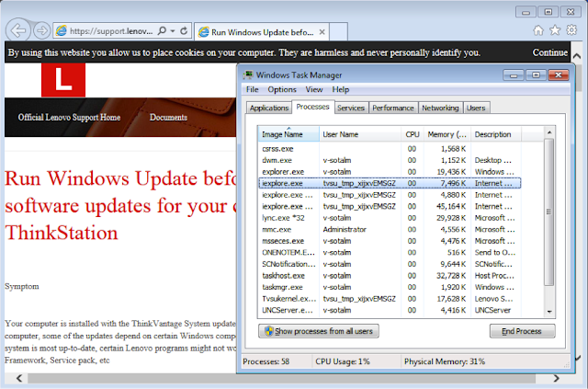
Task: Open Task Manager File menu
Action: 252,89
